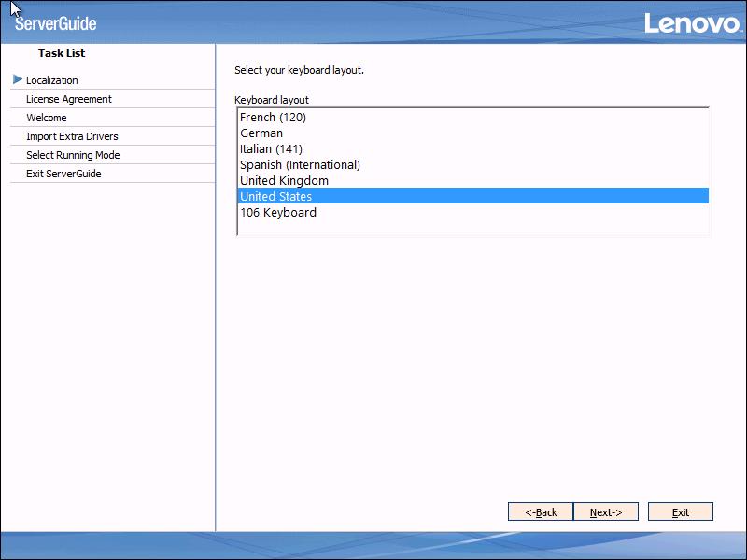Keep United States as keyboard layout
747x560 pixels.
click(274, 196)
